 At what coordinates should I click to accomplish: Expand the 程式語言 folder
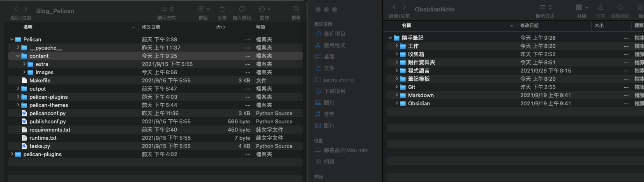pyautogui.click(x=397, y=71)
